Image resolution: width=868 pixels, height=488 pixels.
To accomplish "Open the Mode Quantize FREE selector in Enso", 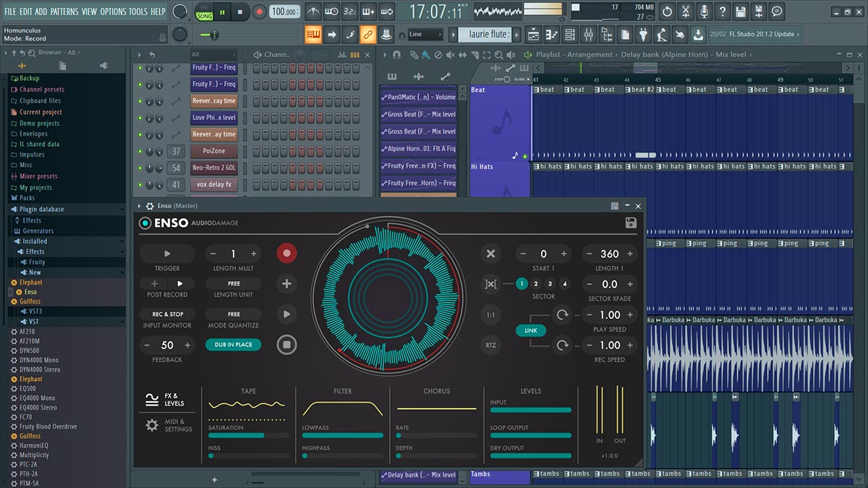I will pos(234,314).
